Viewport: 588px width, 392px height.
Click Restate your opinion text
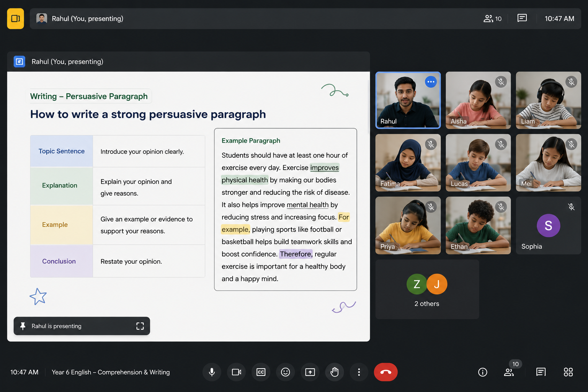point(131,261)
